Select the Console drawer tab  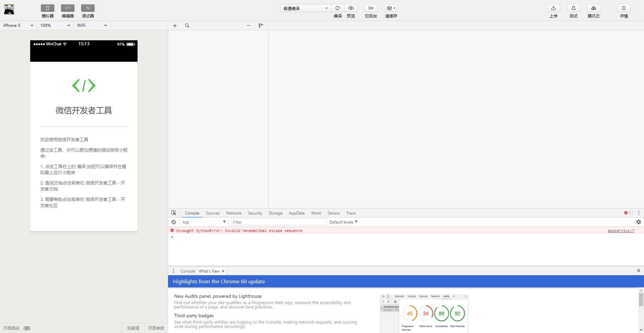point(188,271)
